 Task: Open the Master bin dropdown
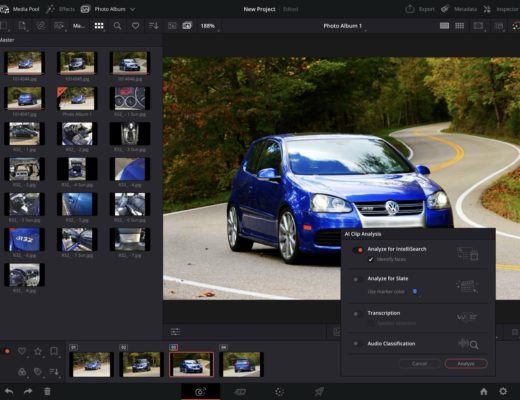click(x=79, y=26)
